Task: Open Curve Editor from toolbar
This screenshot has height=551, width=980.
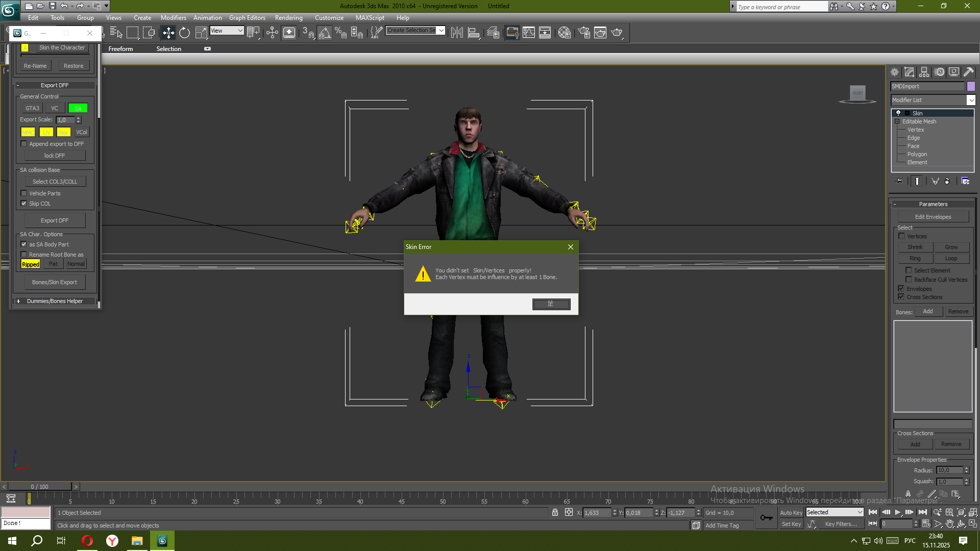Action: [529, 33]
